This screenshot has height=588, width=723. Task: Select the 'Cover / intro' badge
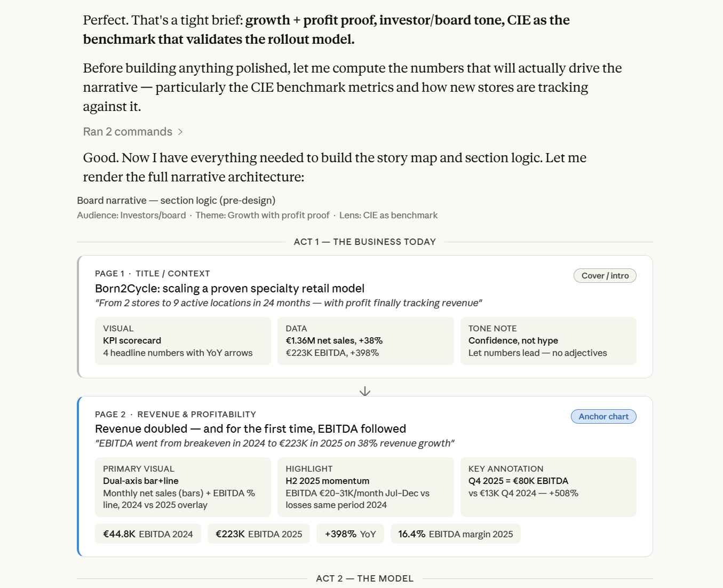(x=605, y=276)
